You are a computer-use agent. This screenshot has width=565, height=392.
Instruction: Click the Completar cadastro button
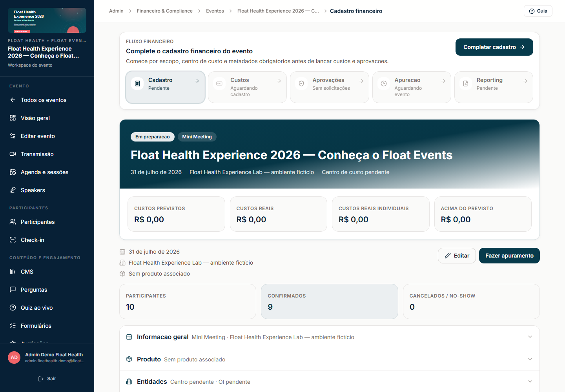point(494,47)
